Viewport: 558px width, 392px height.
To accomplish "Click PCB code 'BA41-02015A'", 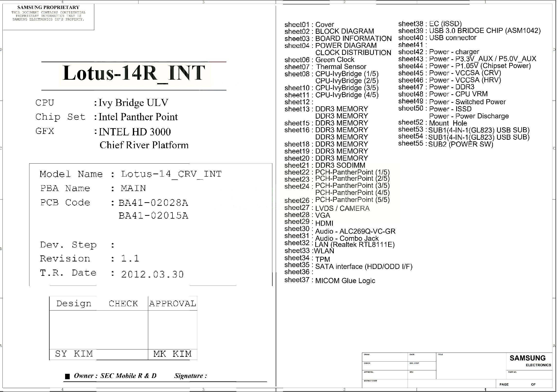I will coord(153,216).
